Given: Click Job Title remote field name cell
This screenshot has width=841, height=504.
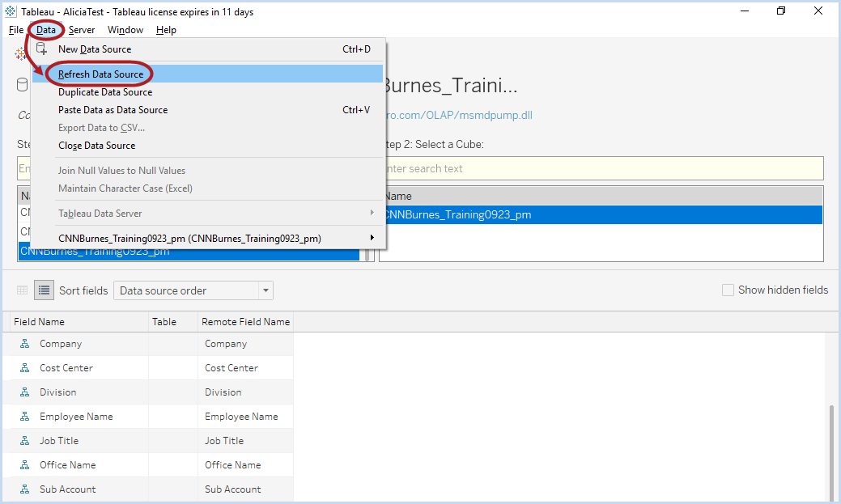Looking at the screenshot, I should [245, 441].
